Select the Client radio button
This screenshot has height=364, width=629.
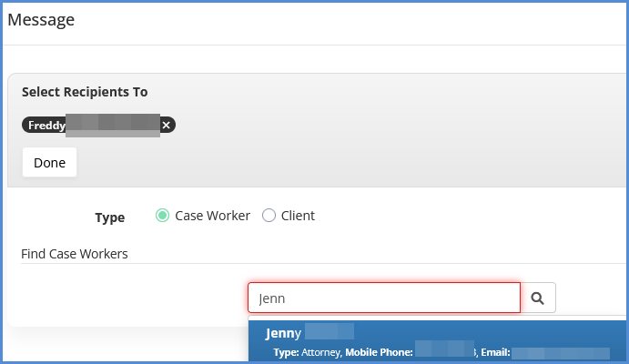tap(269, 216)
